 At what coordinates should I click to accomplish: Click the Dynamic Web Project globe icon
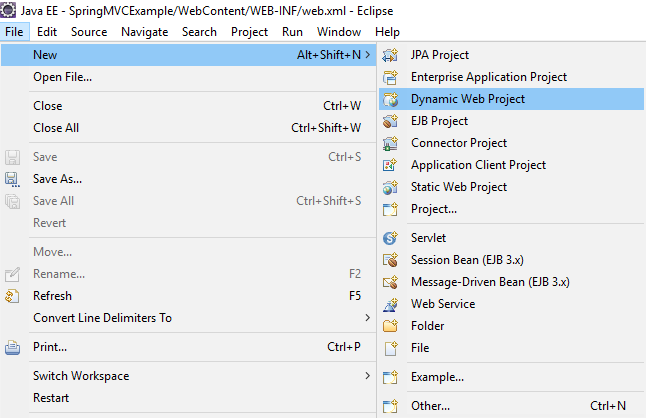click(390, 99)
